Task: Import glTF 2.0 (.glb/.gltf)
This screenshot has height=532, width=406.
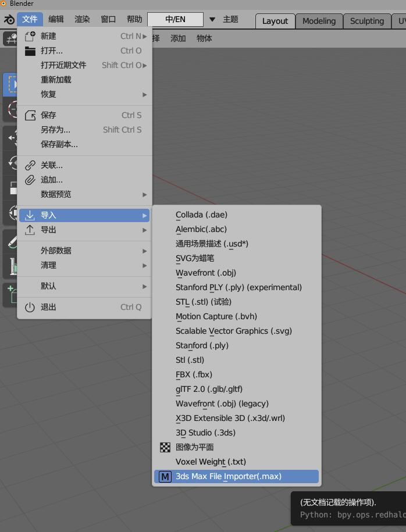Action: coord(236,390)
